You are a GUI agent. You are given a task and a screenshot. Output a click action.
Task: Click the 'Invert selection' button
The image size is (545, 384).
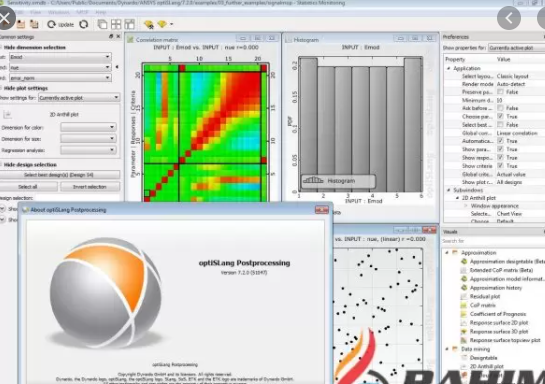tap(90, 187)
